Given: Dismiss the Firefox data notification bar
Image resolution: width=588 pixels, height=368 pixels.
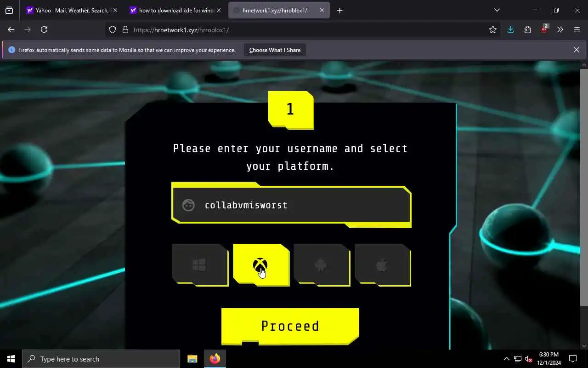Looking at the screenshot, I should (x=577, y=50).
